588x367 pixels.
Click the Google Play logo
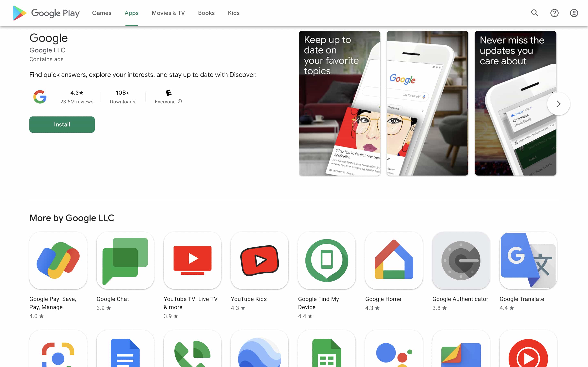click(x=46, y=13)
